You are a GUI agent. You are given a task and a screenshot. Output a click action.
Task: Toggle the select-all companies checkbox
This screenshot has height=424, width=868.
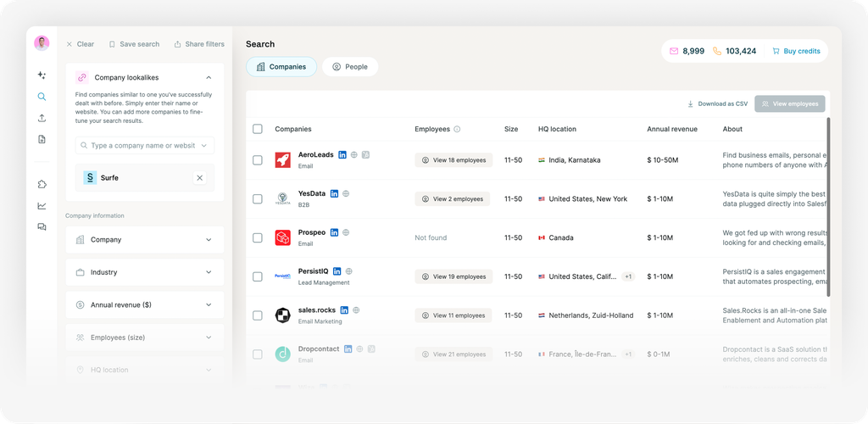[258, 129]
